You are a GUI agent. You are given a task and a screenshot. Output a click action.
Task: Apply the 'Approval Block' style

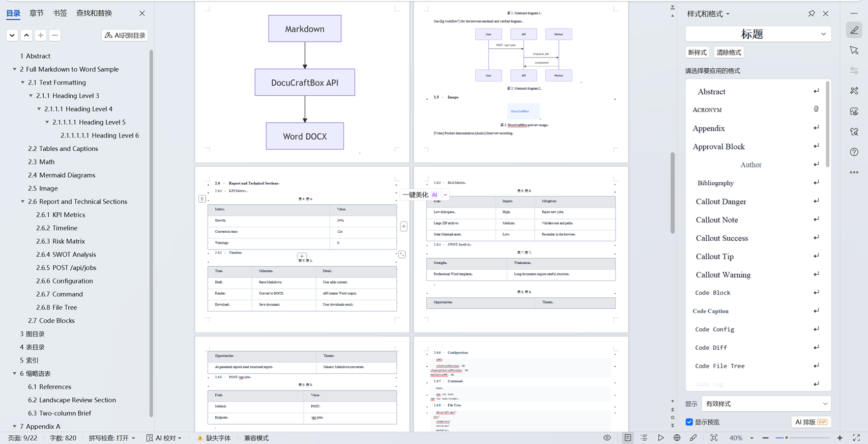pyautogui.click(x=757, y=147)
